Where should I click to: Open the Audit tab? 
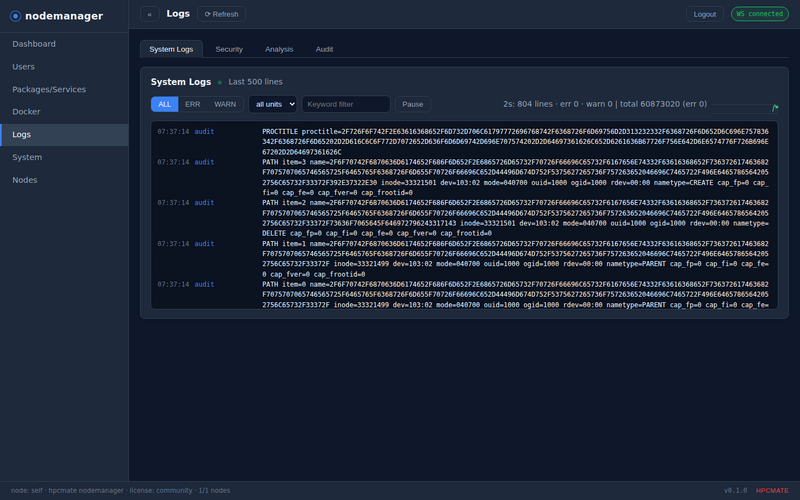coord(324,49)
